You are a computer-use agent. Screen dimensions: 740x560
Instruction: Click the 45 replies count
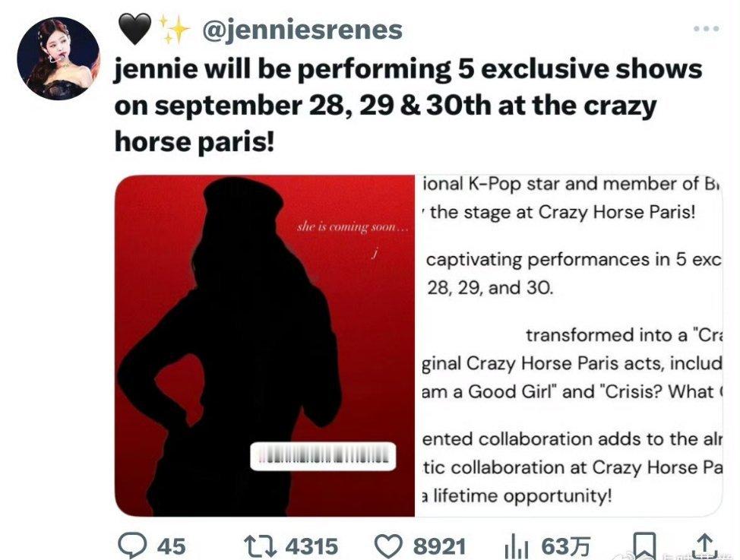[x=171, y=547]
